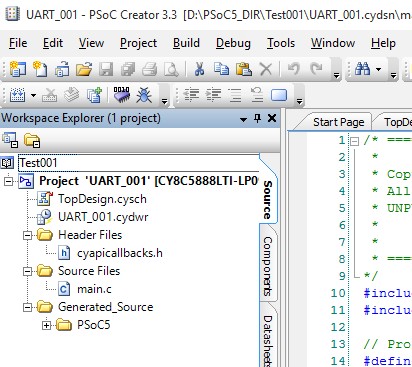This screenshot has width=412, height=367.
Task: Click the Find binoculars icon
Action: point(363,69)
